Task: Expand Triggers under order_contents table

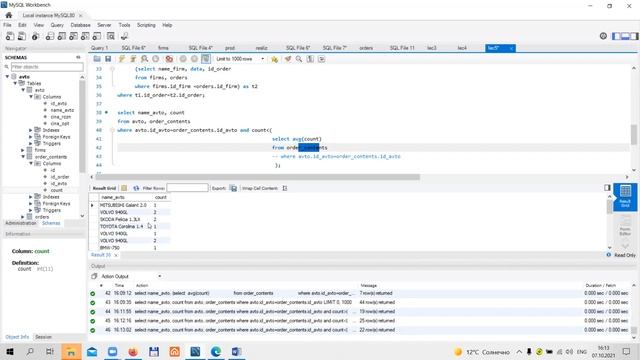Action: point(31,210)
